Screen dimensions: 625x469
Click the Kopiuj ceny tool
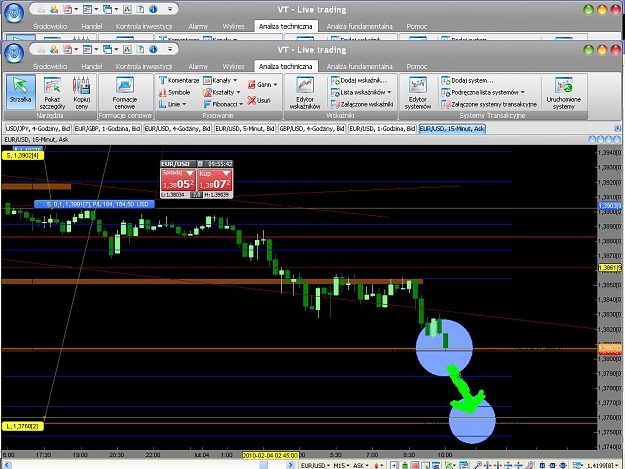coord(82,93)
